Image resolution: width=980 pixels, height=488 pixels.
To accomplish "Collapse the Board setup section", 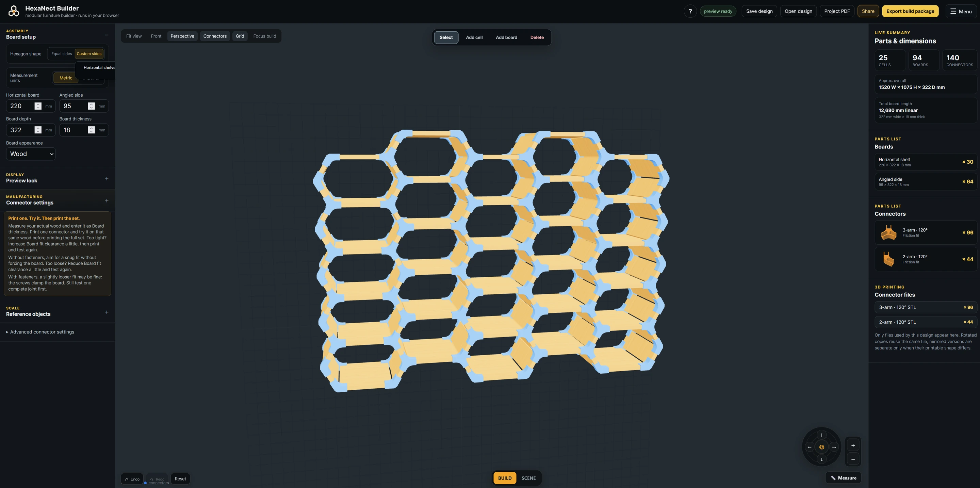I will tap(107, 35).
